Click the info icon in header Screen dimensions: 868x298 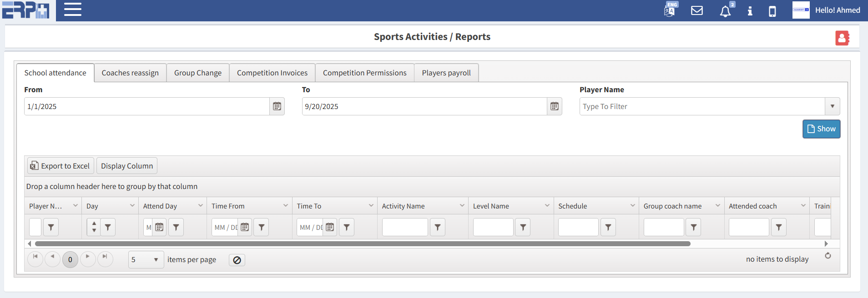tap(750, 11)
